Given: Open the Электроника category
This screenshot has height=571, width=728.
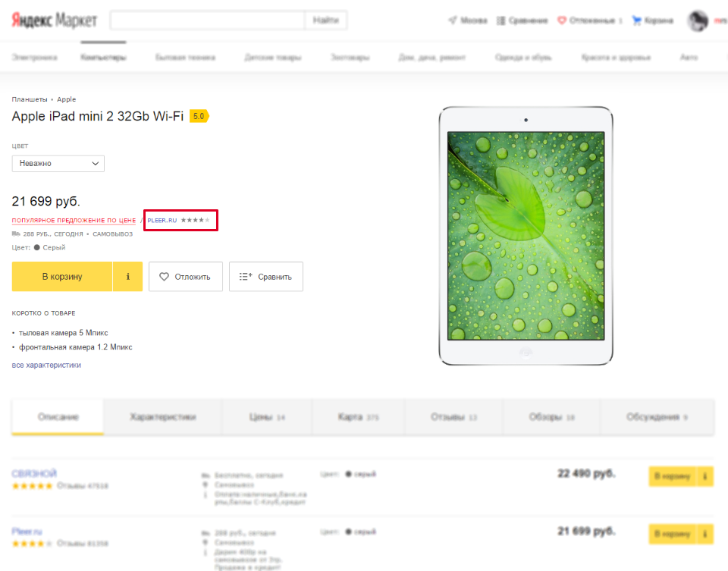Looking at the screenshot, I should 34,58.
